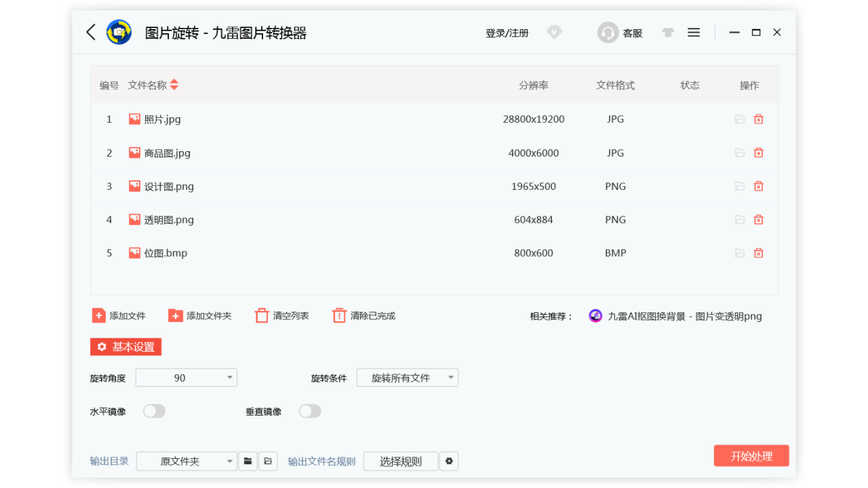Click the 清空列表 clear list trash icon
868x488 pixels.
click(x=261, y=314)
